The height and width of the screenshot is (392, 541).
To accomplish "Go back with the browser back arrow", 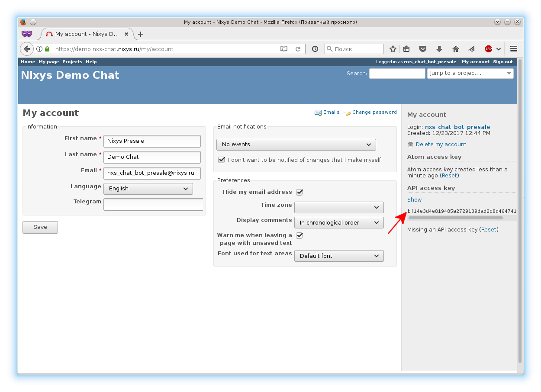I will [27, 49].
